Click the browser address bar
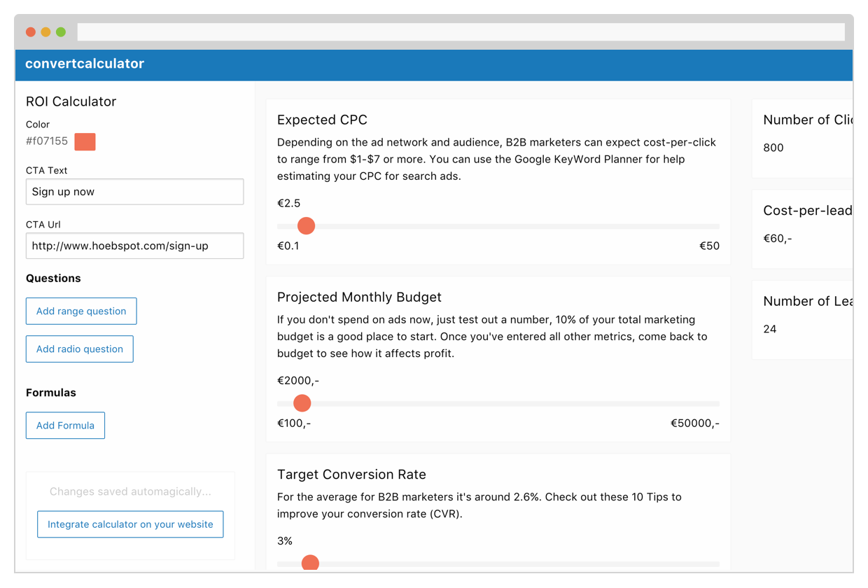This screenshot has width=868, height=588. pos(461,32)
